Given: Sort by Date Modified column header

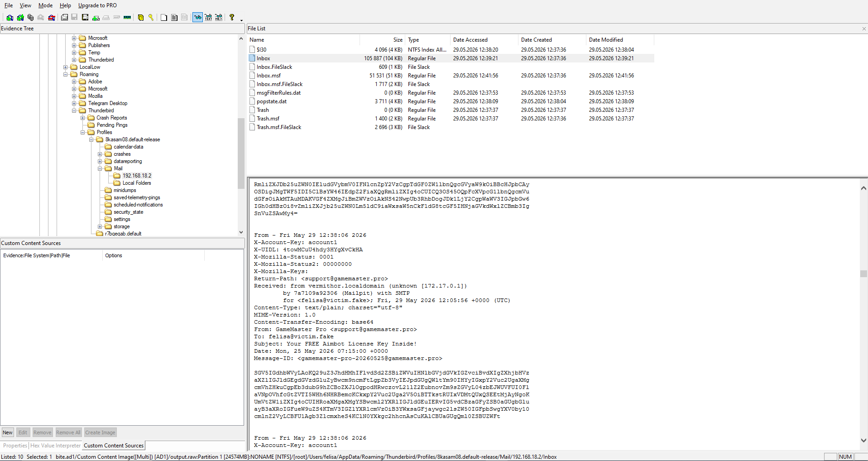Looking at the screenshot, I should [x=620, y=40].
